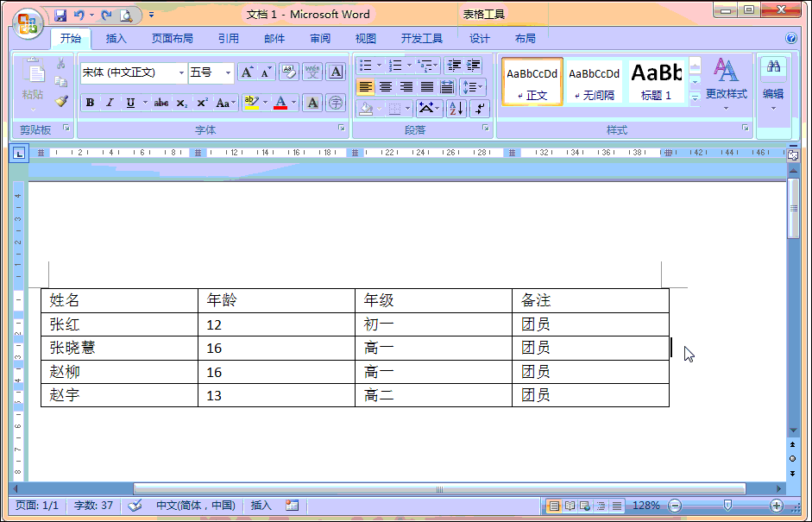Toggle Show/Hide paragraph marks
Screen dimensions: 812x522
click(479, 107)
